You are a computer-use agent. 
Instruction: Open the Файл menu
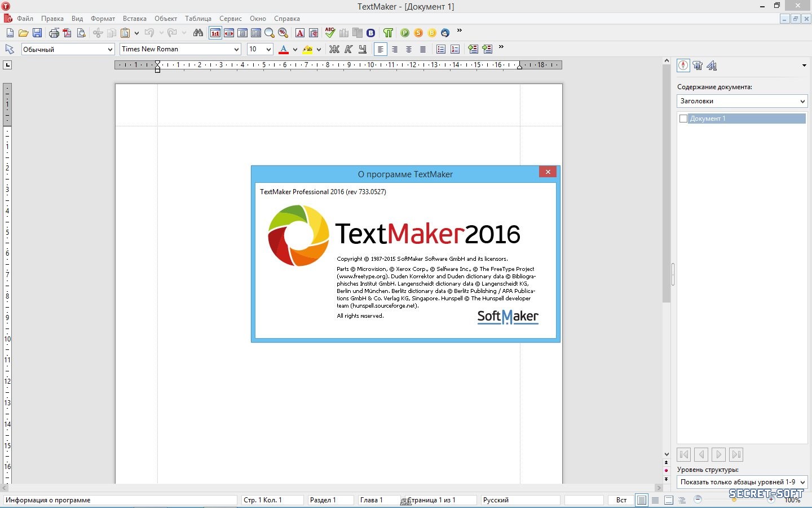25,19
